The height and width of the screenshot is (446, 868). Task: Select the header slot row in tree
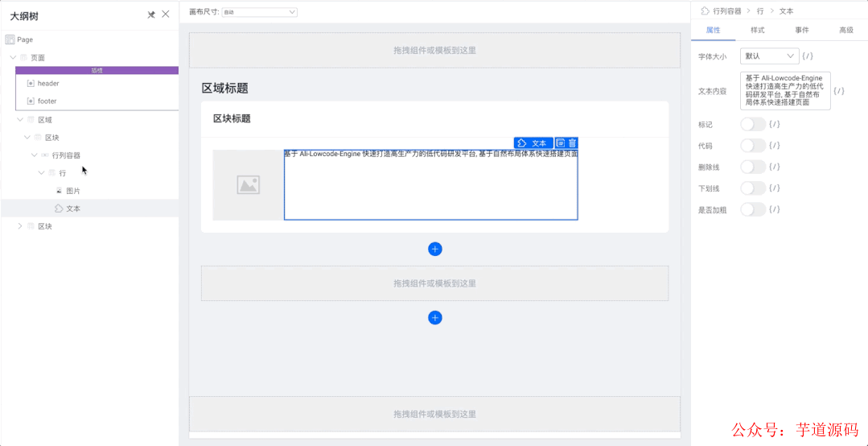[x=97, y=83]
